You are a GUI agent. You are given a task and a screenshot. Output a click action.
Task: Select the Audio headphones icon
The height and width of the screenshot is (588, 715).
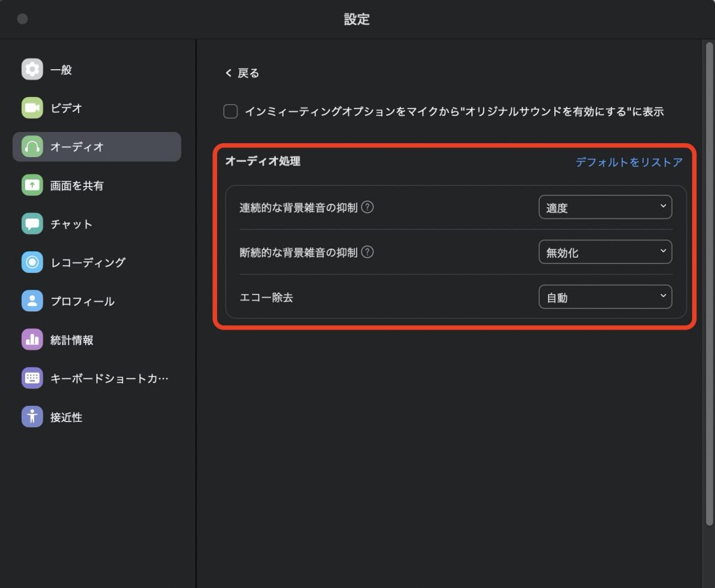tap(32, 147)
